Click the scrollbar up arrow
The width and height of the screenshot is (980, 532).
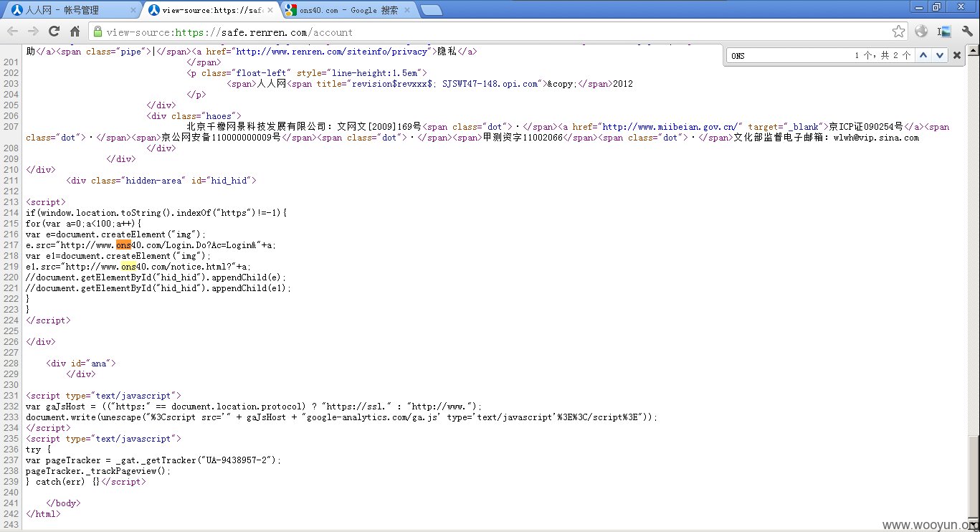pos(974,52)
